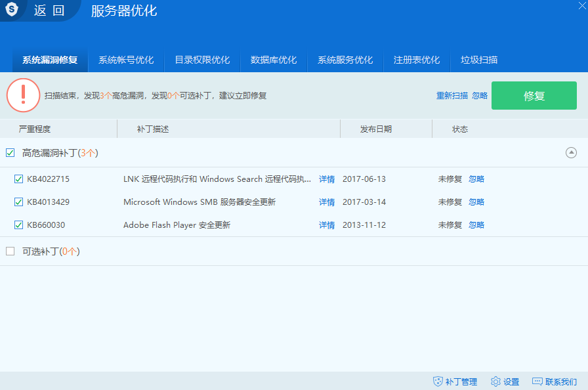The height and width of the screenshot is (390, 588).
Task: Click the 发布日期 column header
Action: [376, 129]
